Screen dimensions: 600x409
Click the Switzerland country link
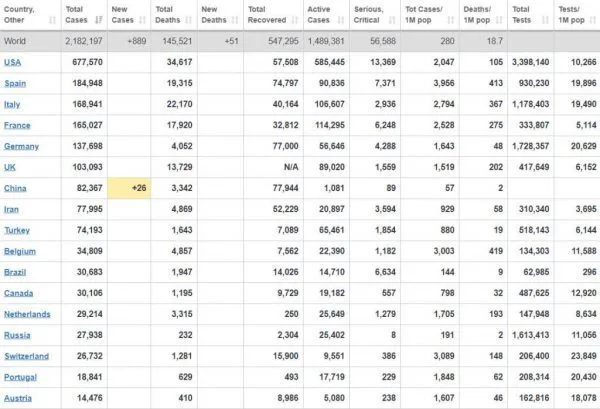pyautogui.click(x=26, y=356)
